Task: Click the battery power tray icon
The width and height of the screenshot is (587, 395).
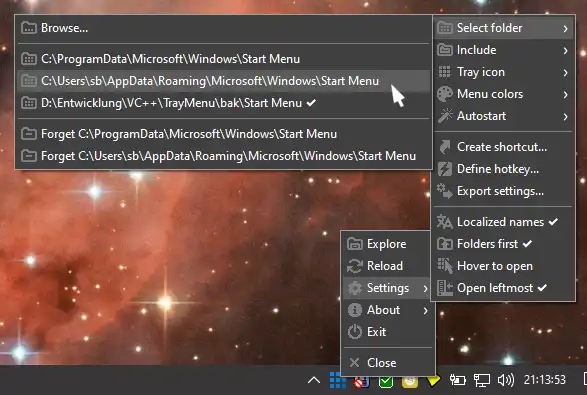Action: pyautogui.click(x=457, y=380)
